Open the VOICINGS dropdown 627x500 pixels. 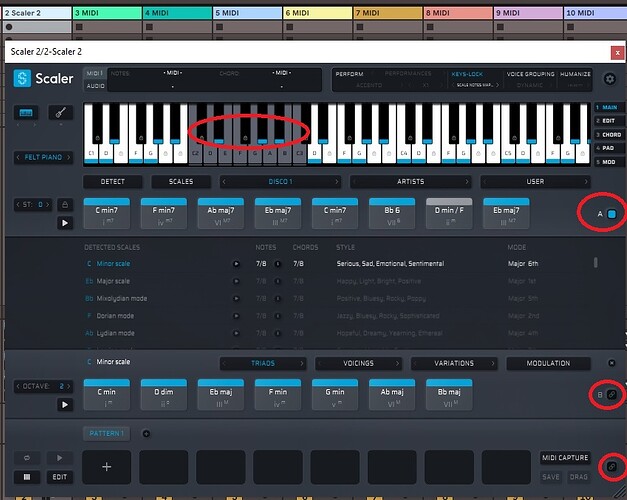[358, 363]
